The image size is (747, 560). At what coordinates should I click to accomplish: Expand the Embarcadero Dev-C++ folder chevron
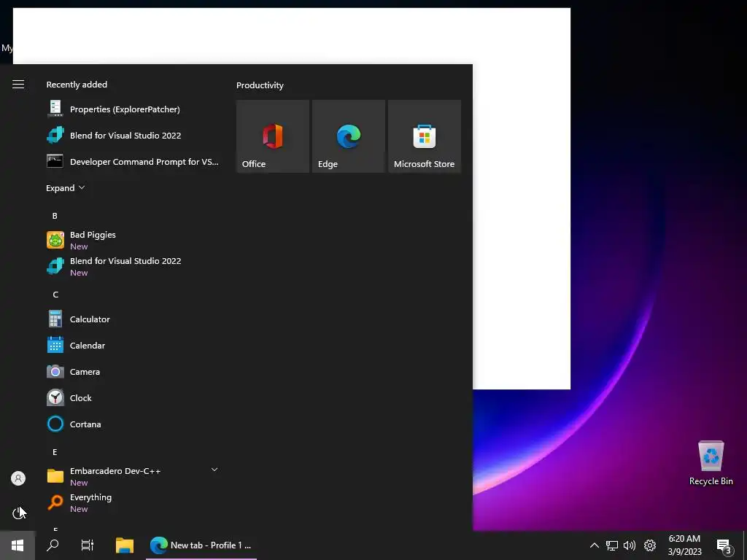pyautogui.click(x=214, y=470)
